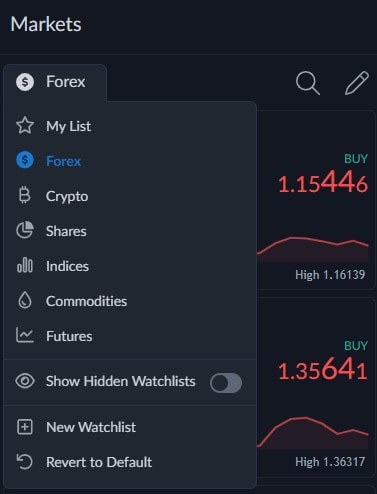Screen dimensions: 377x494
Task: Click the Bitcoin icon for Crypto
Action: 25,196
